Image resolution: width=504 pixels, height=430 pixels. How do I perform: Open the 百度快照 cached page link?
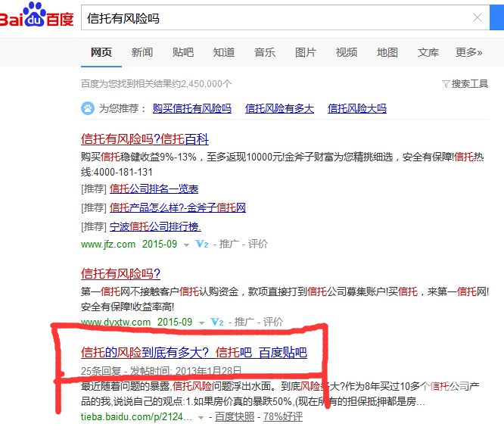tap(235, 417)
